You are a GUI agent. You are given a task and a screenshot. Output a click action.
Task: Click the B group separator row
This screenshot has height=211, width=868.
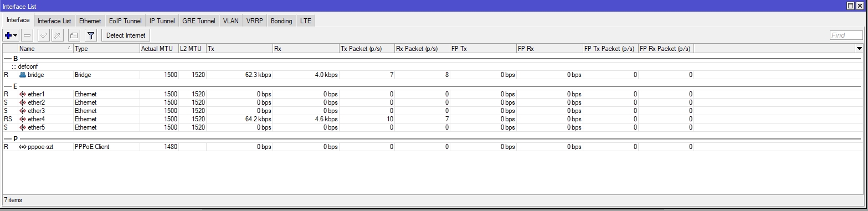pyautogui.click(x=432, y=58)
